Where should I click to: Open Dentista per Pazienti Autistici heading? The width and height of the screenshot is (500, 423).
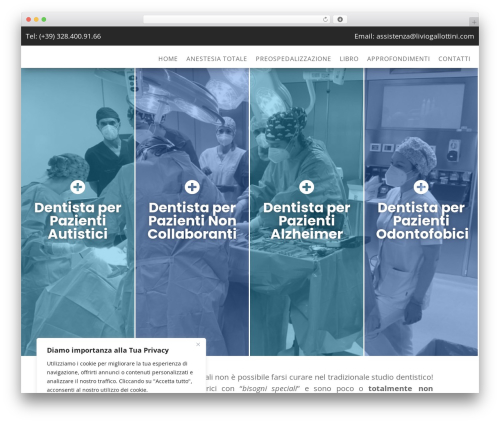(78, 221)
